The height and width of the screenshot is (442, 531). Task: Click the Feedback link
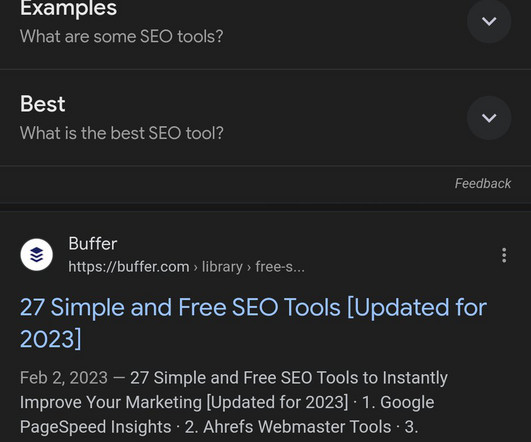pos(483,184)
